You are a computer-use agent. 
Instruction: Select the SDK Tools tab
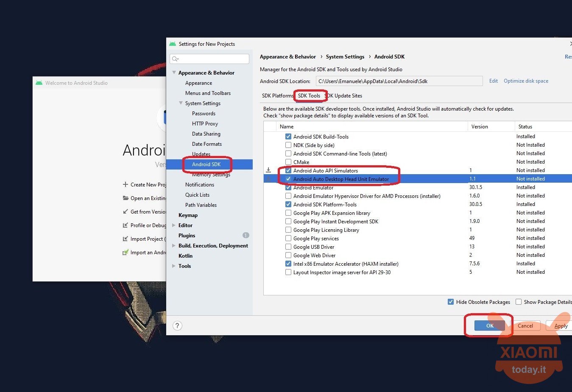tap(309, 95)
